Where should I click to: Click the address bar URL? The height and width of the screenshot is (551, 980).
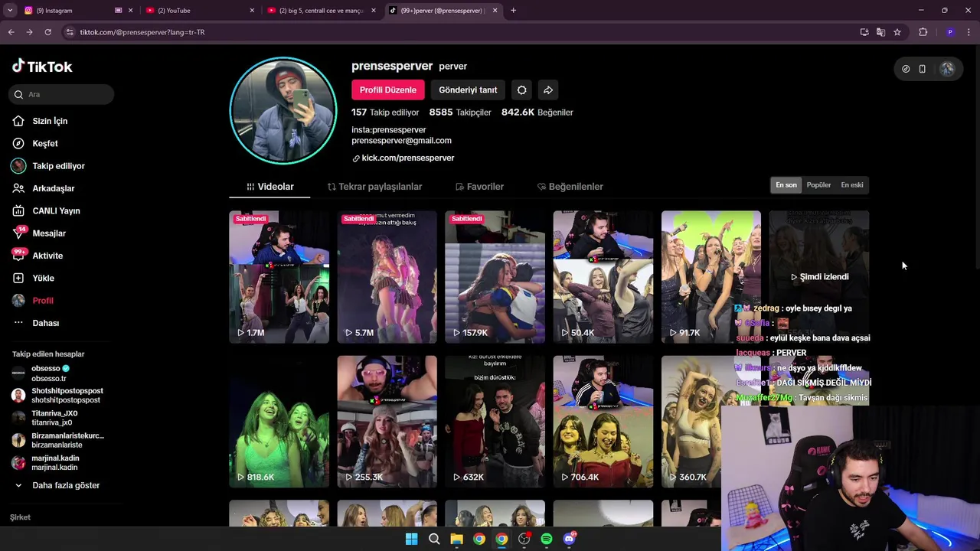[142, 32]
